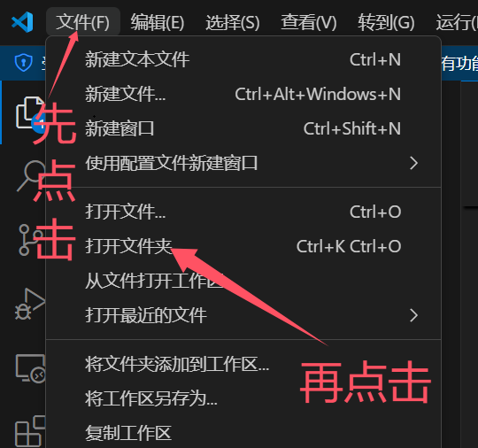Expand 使用配置文件新建窗口 submenu arrow
The width and height of the screenshot is (478, 448).
pyautogui.click(x=413, y=163)
